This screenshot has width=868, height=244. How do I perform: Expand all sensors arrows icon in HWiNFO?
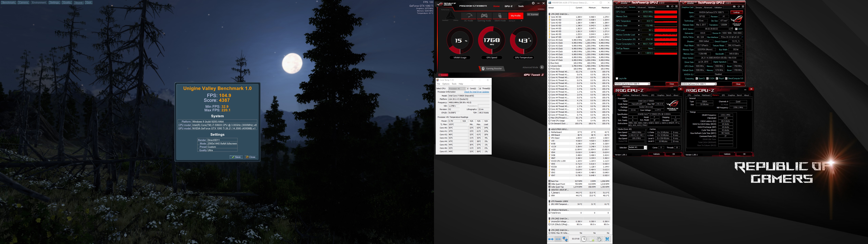click(x=551, y=239)
